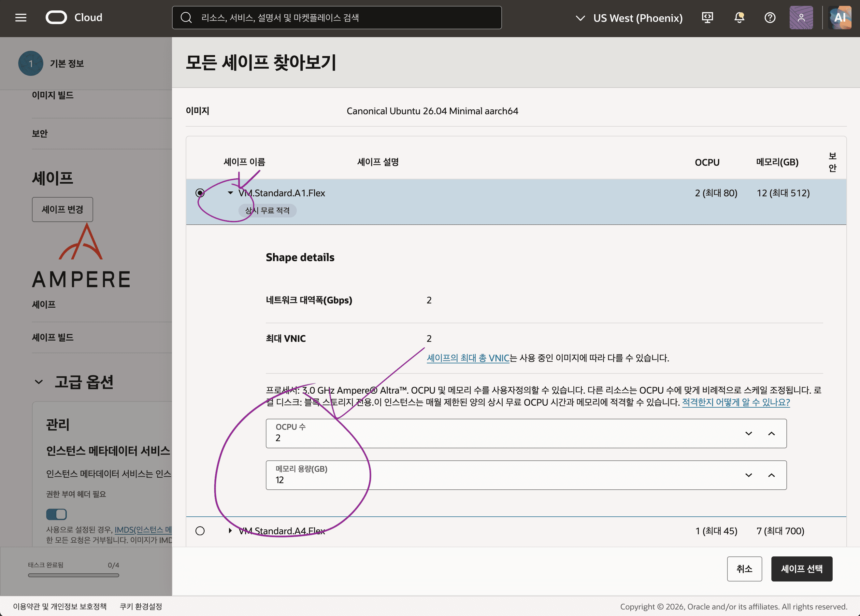Click the 셰이프 이름 column header

245,162
